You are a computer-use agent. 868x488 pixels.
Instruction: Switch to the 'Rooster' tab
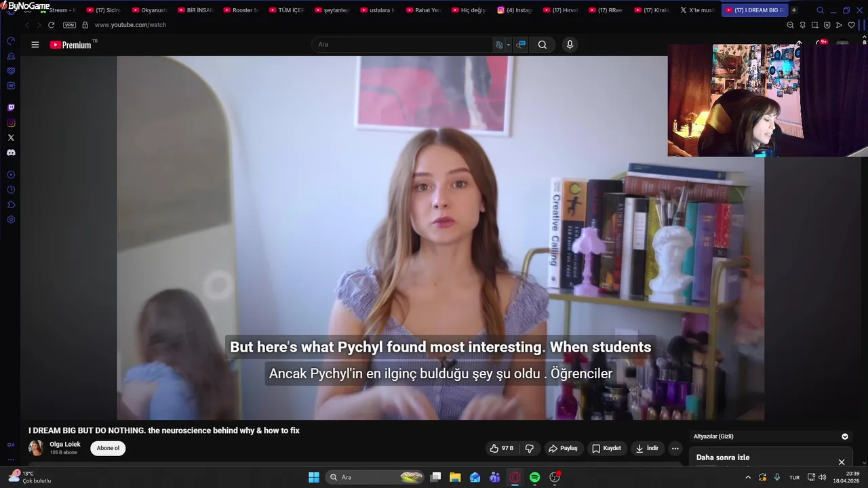click(241, 10)
